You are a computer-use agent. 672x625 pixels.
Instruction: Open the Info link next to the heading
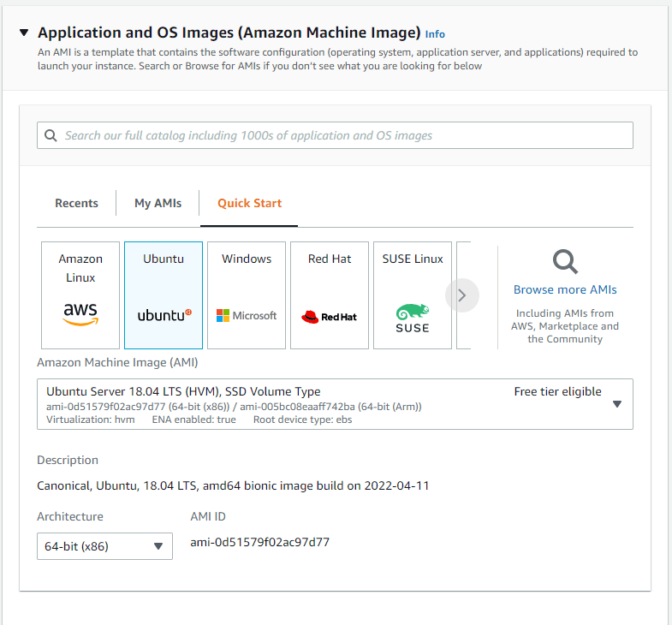pos(435,34)
